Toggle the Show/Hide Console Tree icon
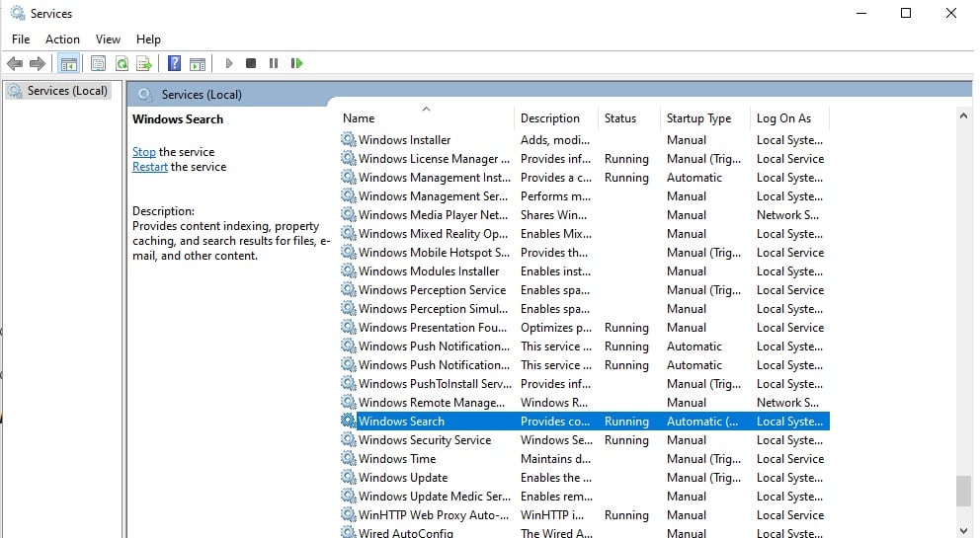The height and width of the screenshot is (538, 980). tap(69, 63)
